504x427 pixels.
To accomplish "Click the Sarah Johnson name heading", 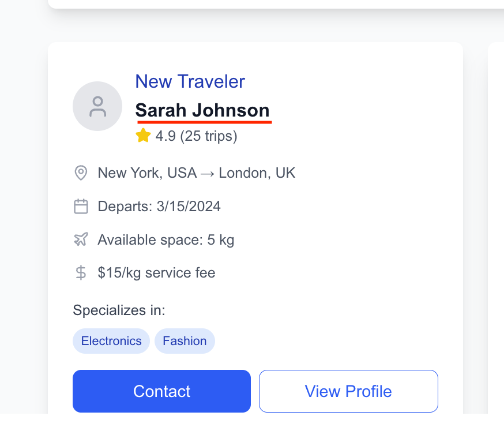I will (x=202, y=110).
